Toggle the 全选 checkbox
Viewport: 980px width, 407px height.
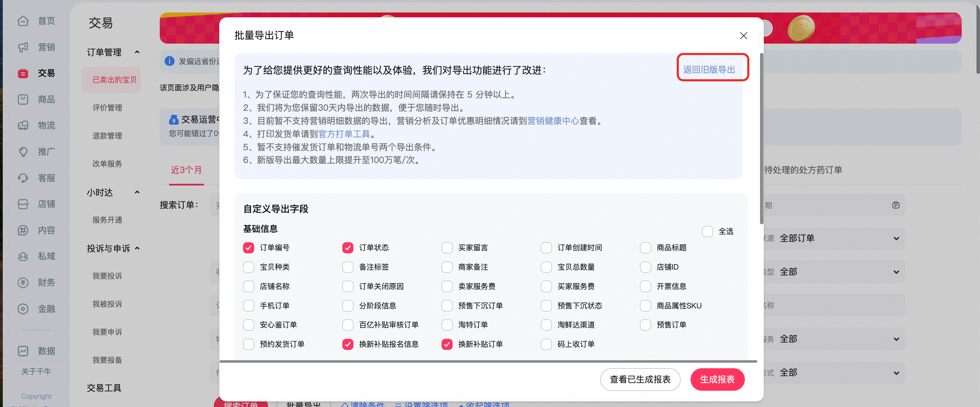pyautogui.click(x=707, y=231)
